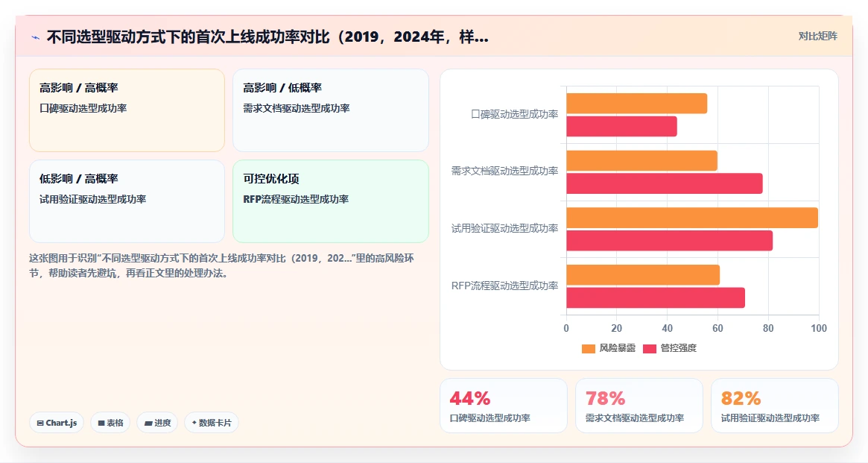Open the 可控优化项 green card
This screenshot has width=868, height=463.
pyautogui.click(x=331, y=201)
